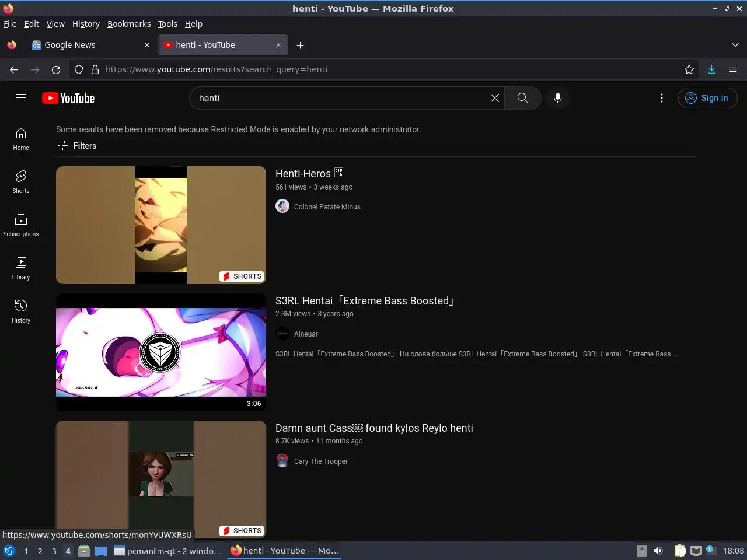
Task: Open Firefox View pinned tab icon
Action: coord(12,45)
